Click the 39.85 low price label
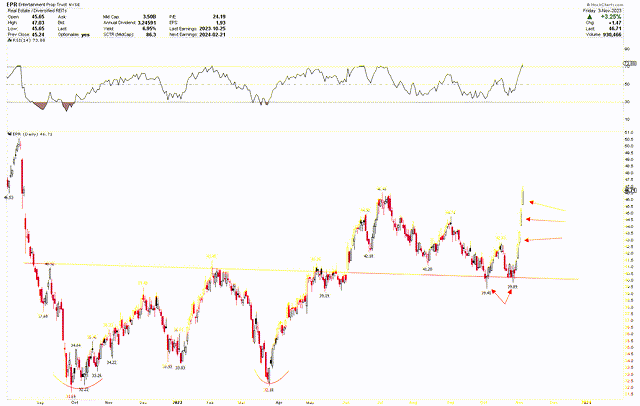The width and height of the screenshot is (640, 406). (512, 287)
